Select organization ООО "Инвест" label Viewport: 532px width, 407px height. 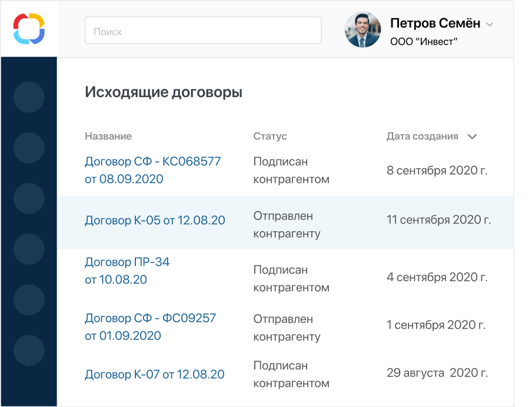[424, 42]
